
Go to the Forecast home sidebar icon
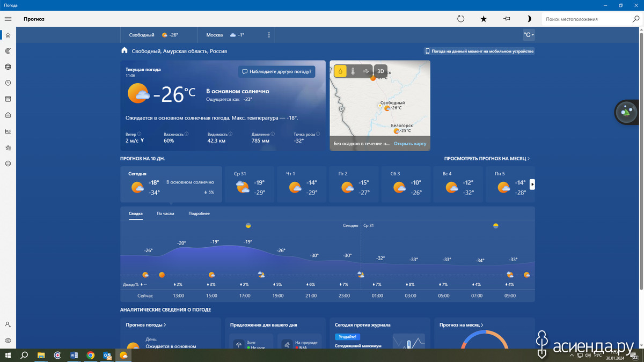[8, 35]
